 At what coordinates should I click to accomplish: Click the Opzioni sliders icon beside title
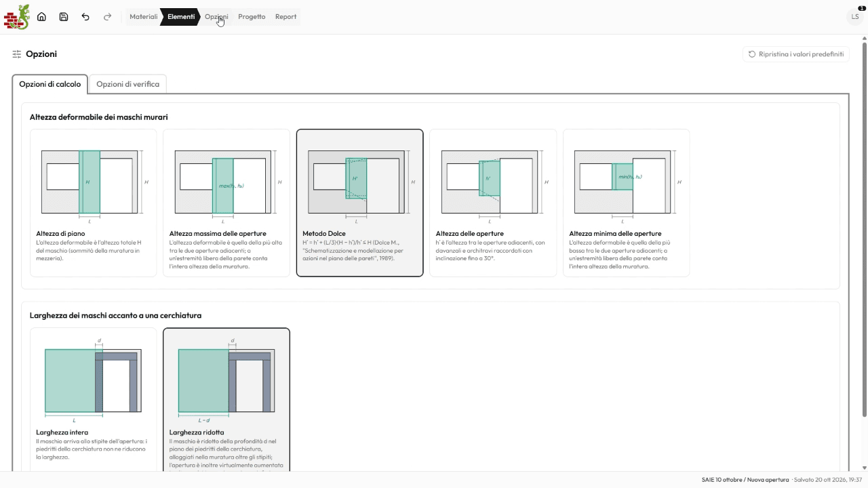(x=17, y=54)
